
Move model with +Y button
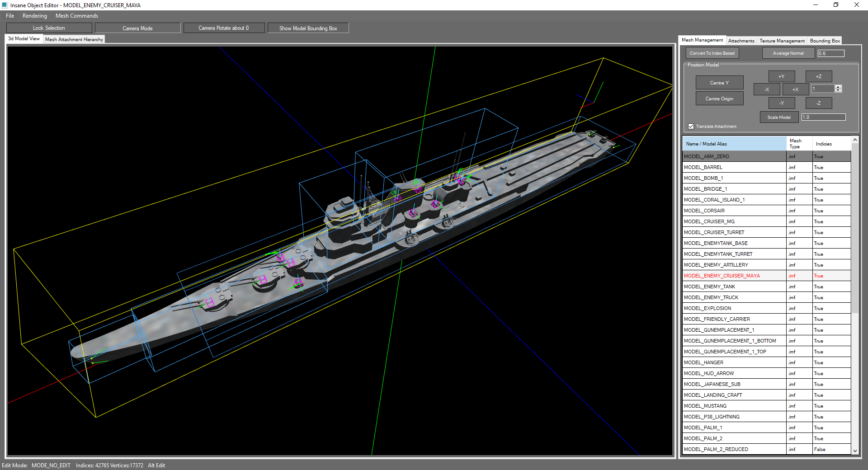pos(781,76)
